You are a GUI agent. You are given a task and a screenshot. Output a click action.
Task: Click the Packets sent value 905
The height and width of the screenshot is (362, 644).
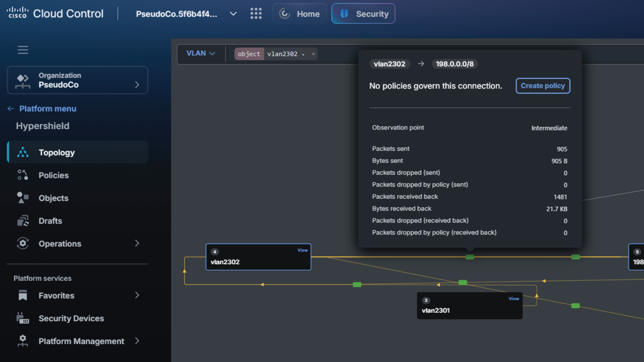pos(562,149)
